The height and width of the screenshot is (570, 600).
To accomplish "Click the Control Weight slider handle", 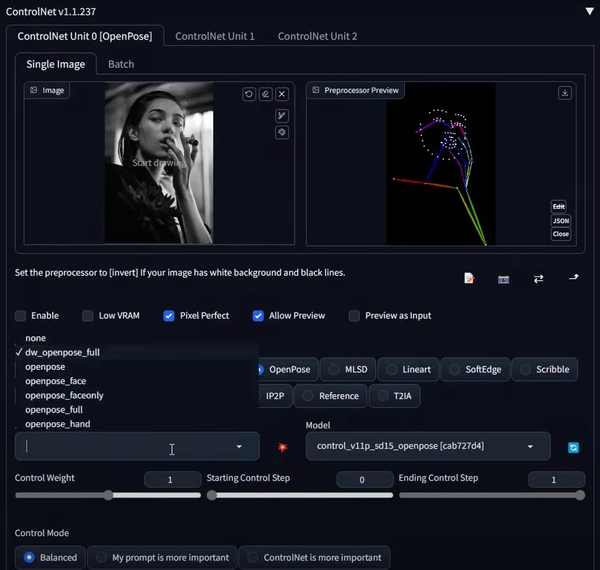I will click(x=108, y=495).
